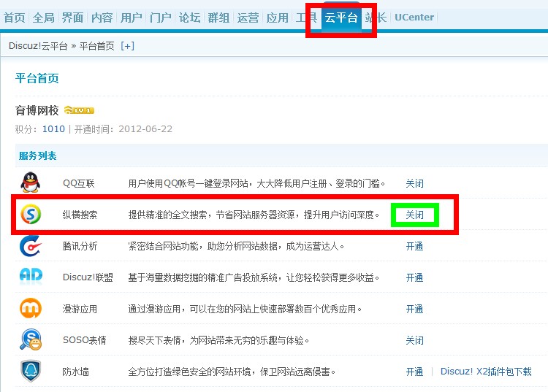The width and height of the screenshot is (548, 392).
Task: Open the 群组 tab
Action: point(218,17)
